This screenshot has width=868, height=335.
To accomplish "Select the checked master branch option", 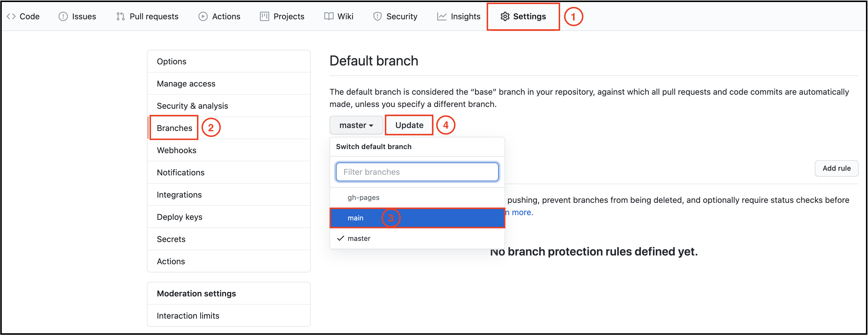I will tap(358, 238).
